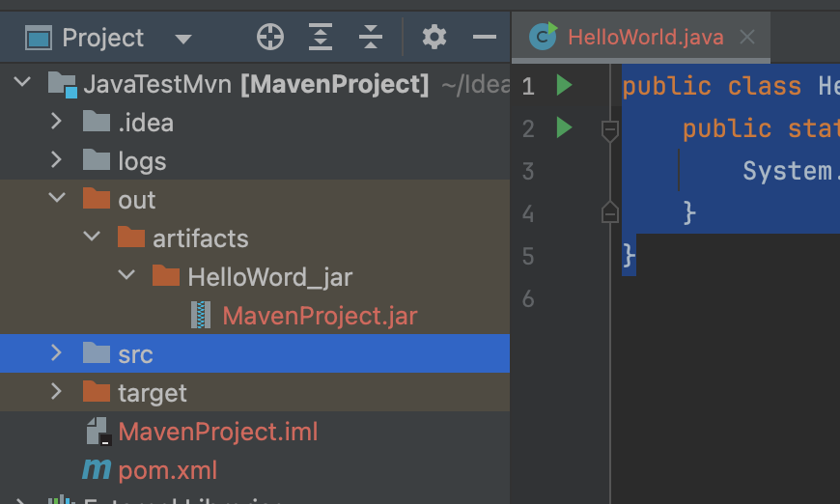Collapse the artifacts folder
This screenshot has height=504, width=840.
click(x=92, y=237)
